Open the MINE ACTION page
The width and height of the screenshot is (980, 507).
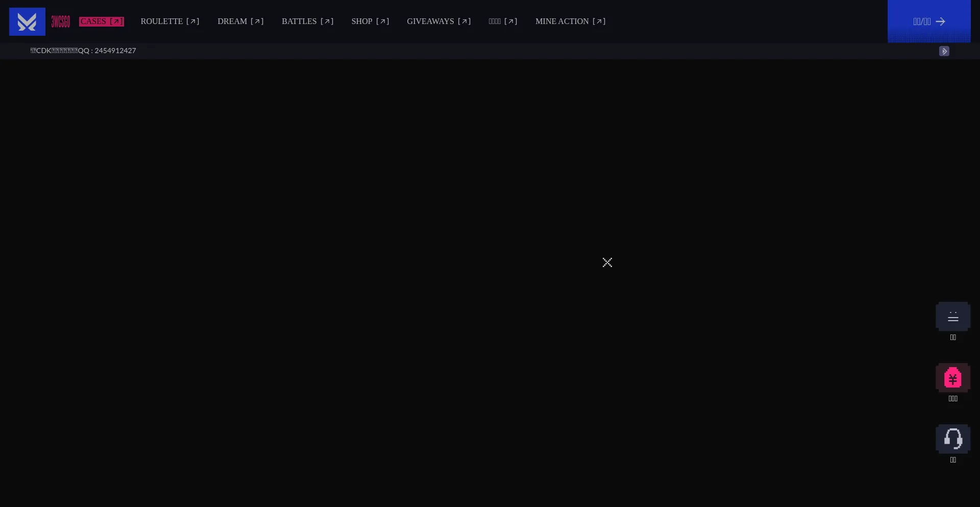coord(562,21)
